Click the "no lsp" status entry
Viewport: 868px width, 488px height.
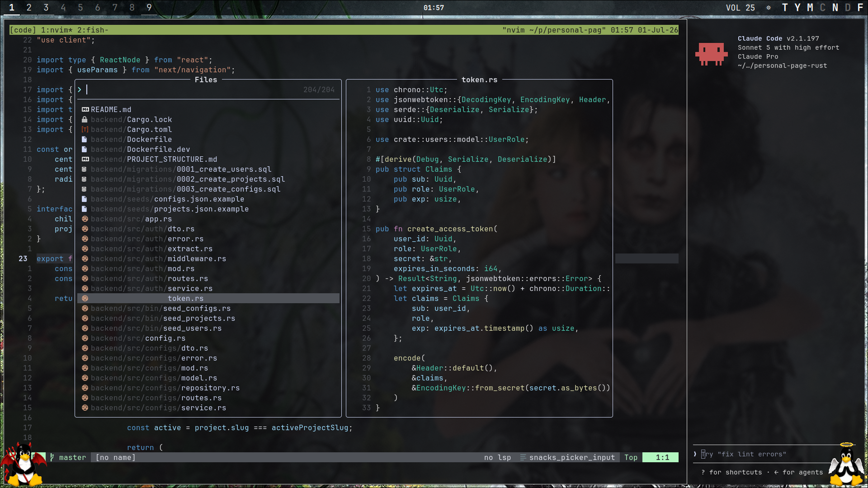[497, 458]
